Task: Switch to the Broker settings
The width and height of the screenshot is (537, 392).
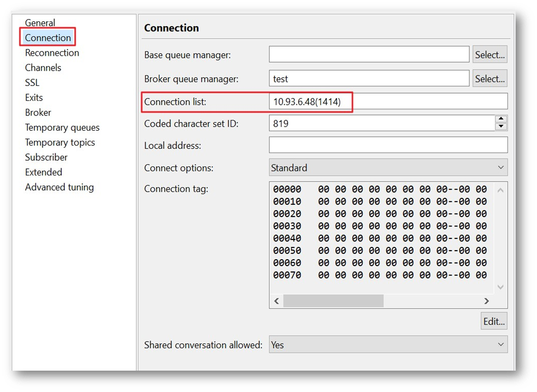Action: (x=38, y=112)
